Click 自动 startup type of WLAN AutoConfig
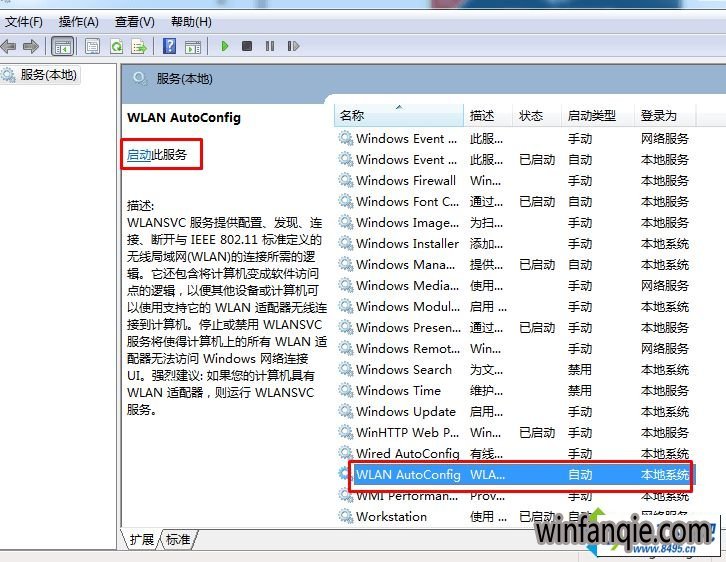Viewport: 726px width, 562px height. [x=580, y=475]
